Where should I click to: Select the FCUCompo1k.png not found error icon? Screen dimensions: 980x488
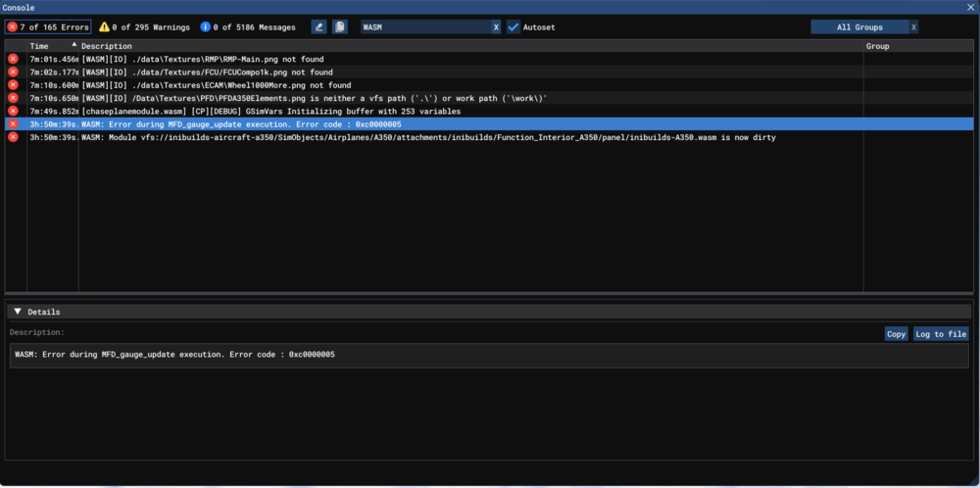tap(13, 73)
